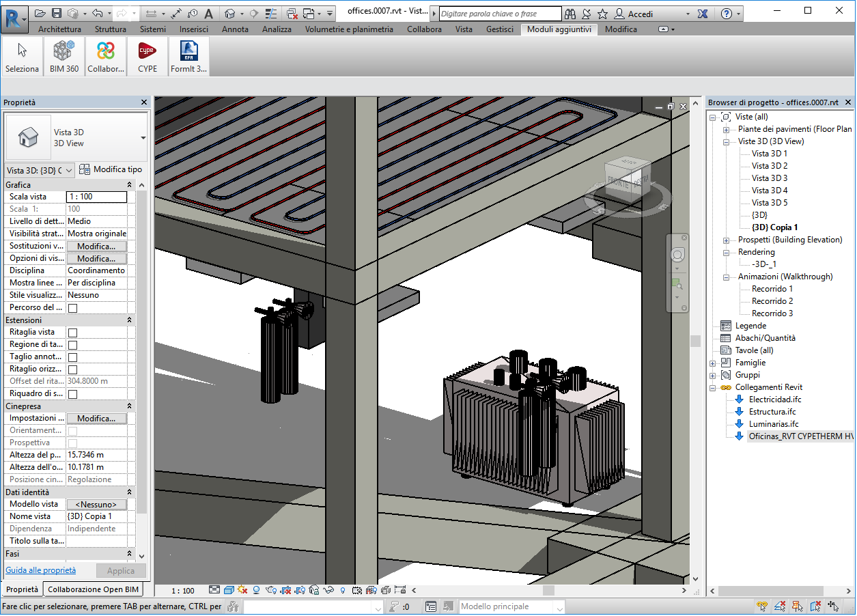The image size is (857, 616).
Task: Switch to Collaborazione Open BIM tab
Action: [x=93, y=589]
